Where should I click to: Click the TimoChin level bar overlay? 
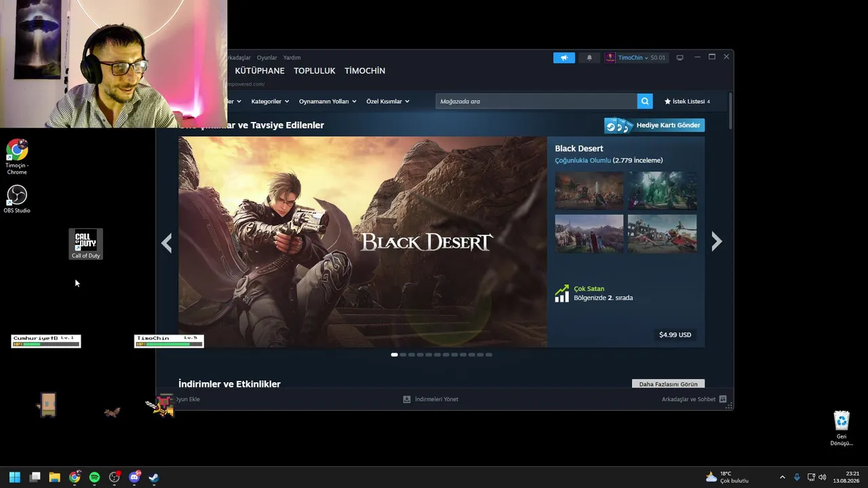click(x=169, y=341)
